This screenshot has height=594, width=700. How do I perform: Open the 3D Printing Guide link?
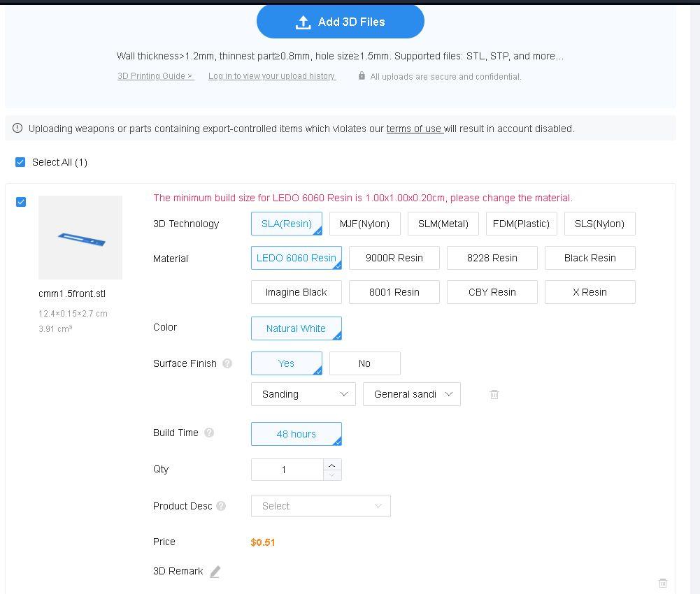coord(155,76)
